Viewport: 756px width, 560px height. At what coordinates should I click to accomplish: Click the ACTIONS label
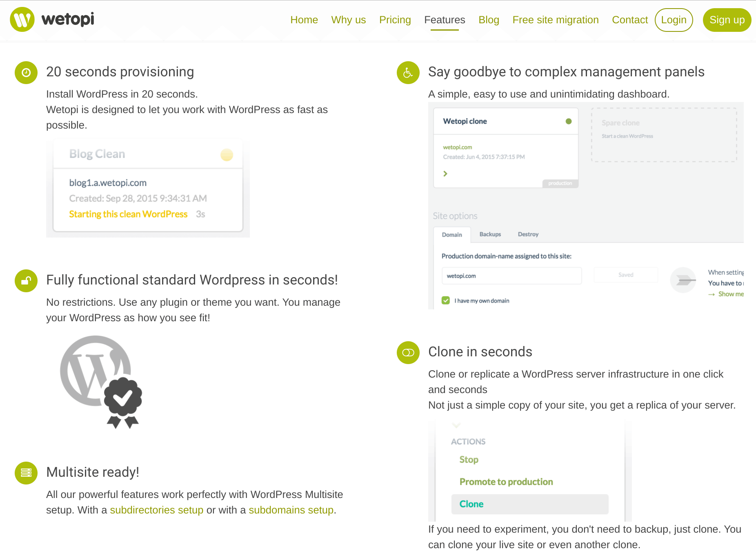pyautogui.click(x=468, y=442)
